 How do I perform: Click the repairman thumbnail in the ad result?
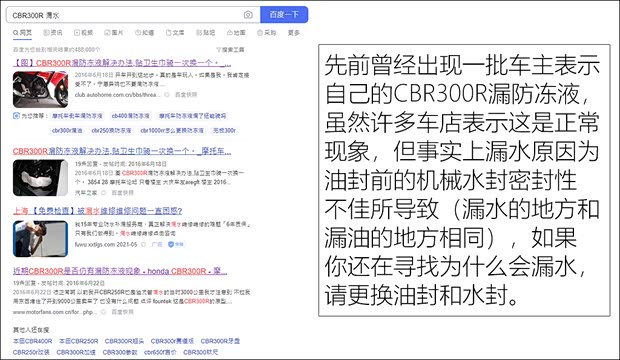pyautogui.click(x=40, y=239)
